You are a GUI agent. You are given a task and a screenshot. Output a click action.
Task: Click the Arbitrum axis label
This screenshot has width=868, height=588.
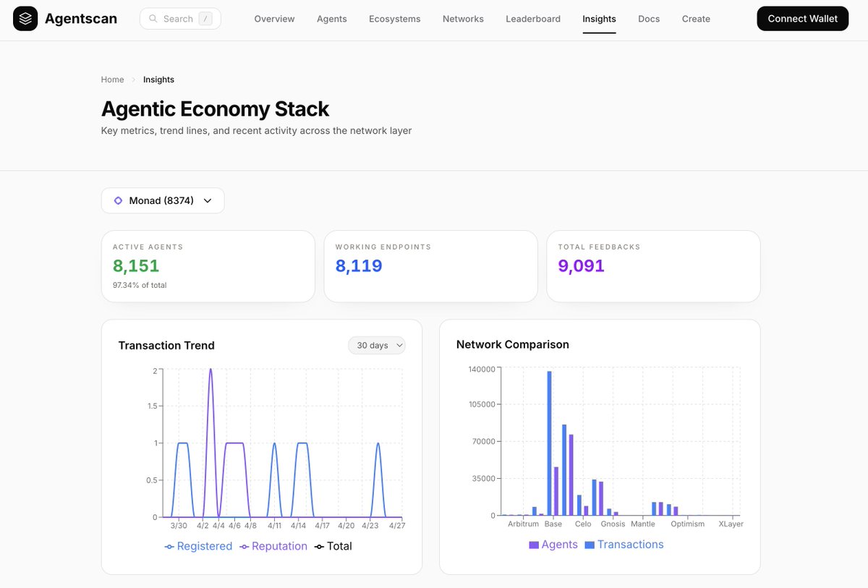pyautogui.click(x=523, y=524)
